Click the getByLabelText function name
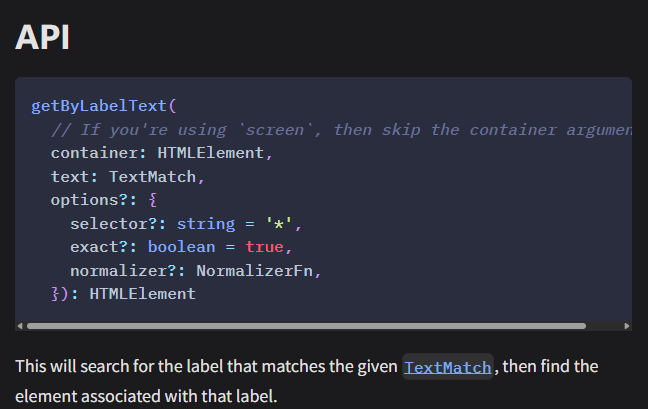Image resolution: width=648 pixels, height=409 pixels. tap(100, 106)
